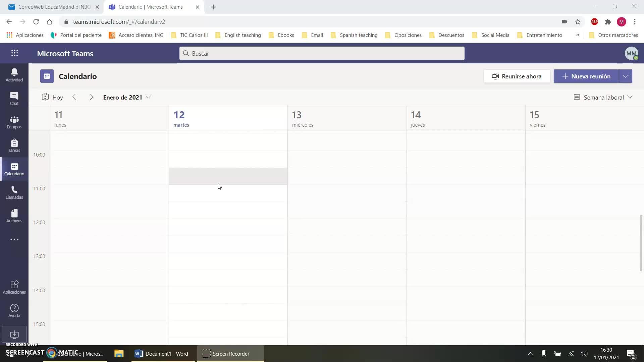Image resolution: width=644 pixels, height=362 pixels.
Task: Click the download desktop app icon
Action: [14, 334]
